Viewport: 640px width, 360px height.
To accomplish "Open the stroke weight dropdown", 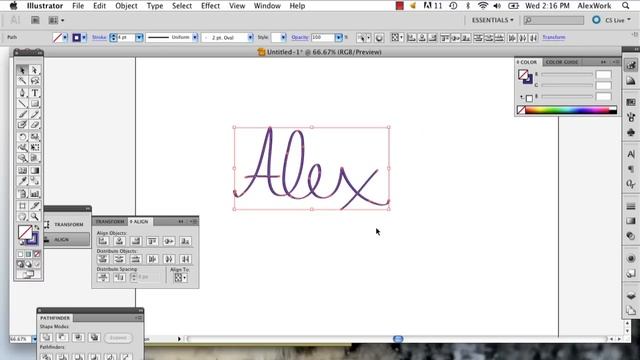I will (x=139, y=38).
